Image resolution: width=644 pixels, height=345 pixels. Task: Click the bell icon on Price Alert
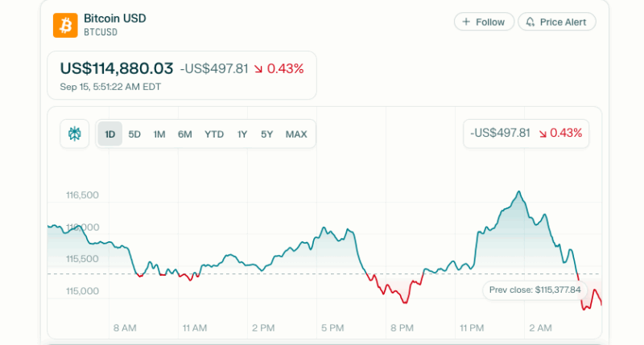[530, 22]
